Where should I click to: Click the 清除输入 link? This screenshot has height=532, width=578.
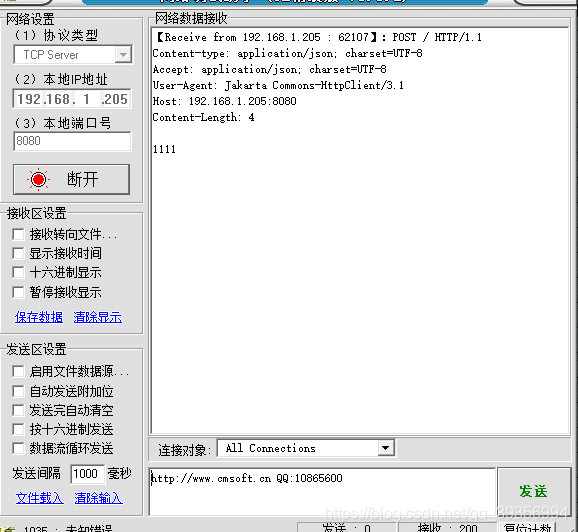98,498
